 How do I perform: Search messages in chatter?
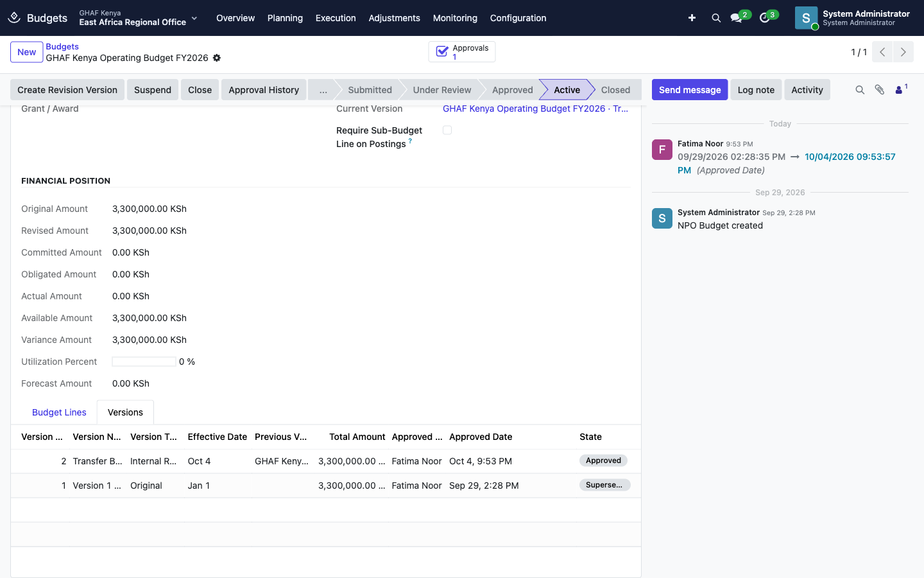coord(860,90)
